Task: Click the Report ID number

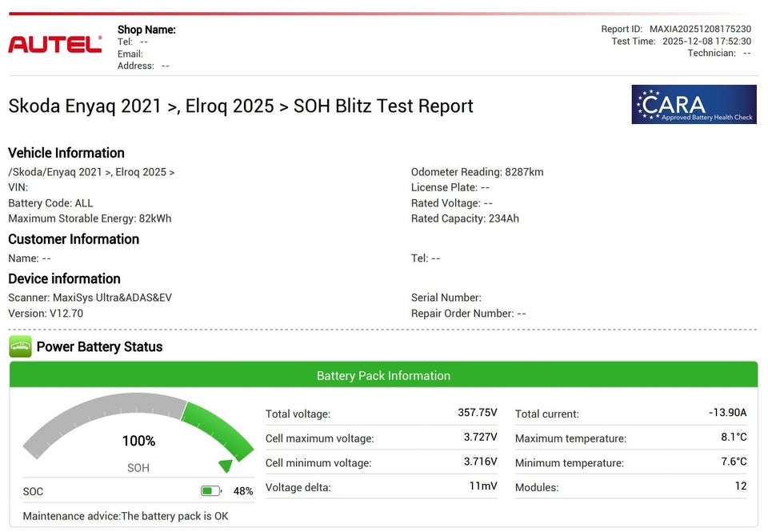Action: click(x=700, y=29)
